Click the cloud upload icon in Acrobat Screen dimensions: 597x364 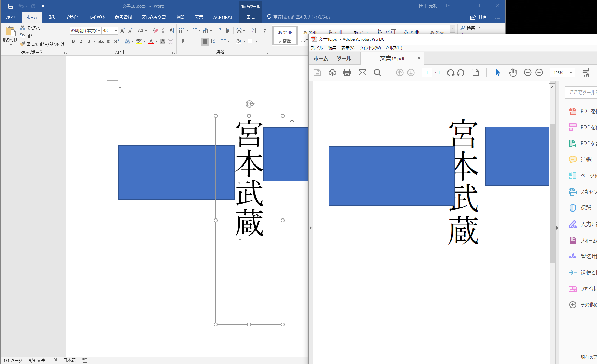[x=332, y=73]
